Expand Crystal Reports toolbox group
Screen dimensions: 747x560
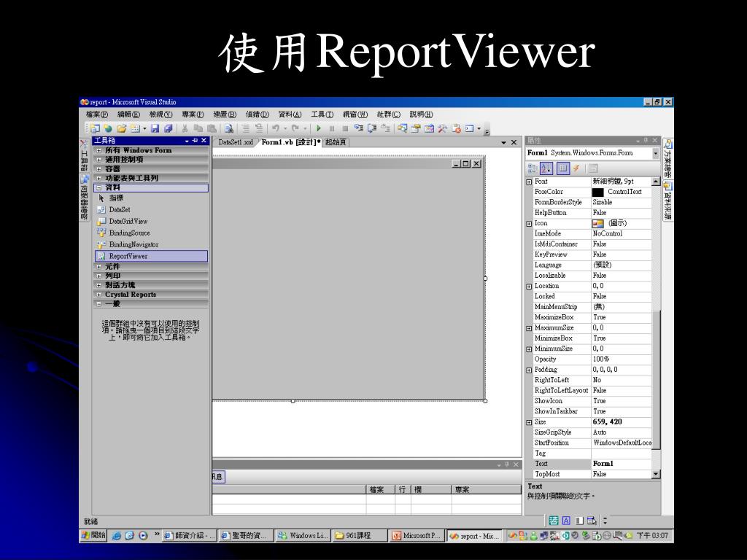(x=99, y=295)
